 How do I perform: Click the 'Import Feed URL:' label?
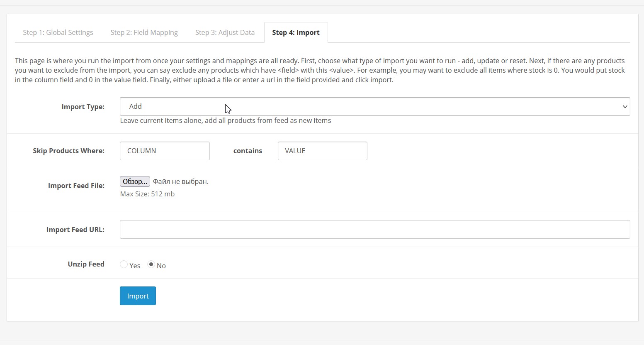click(75, 230)
